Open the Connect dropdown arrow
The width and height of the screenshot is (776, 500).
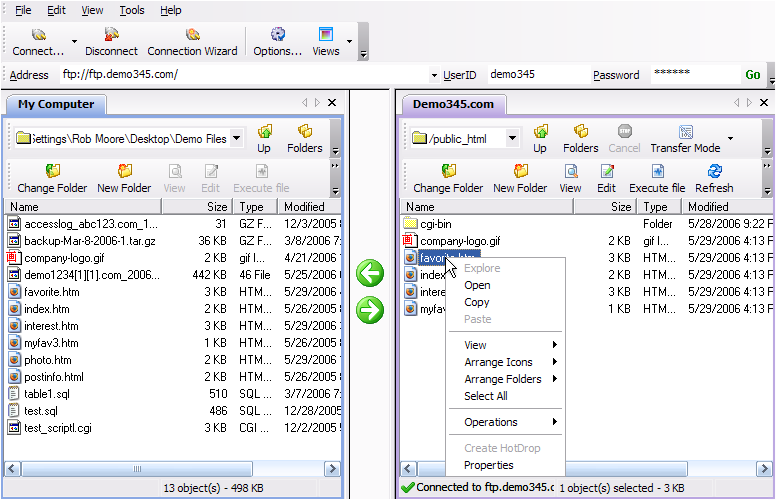coord(74,42)
